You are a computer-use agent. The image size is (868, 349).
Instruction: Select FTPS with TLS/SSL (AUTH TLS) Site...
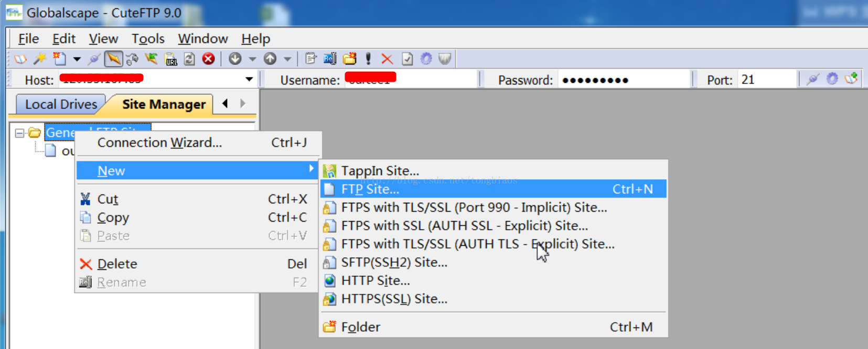493,244
